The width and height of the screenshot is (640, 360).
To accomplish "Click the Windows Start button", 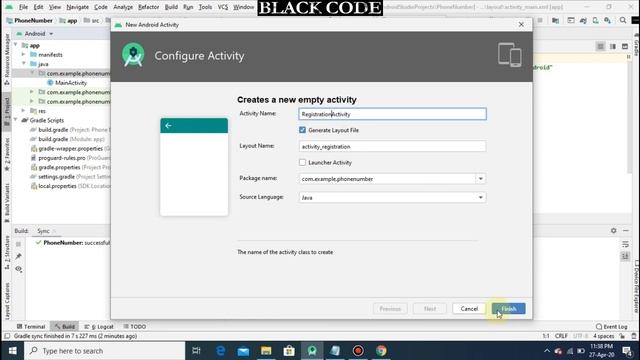I will coord(12,351).
